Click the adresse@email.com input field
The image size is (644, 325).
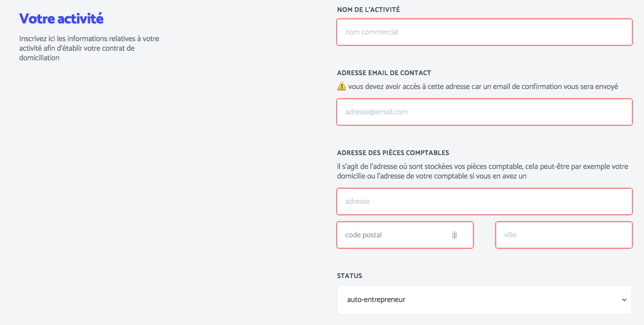click(x=485, y=112)
